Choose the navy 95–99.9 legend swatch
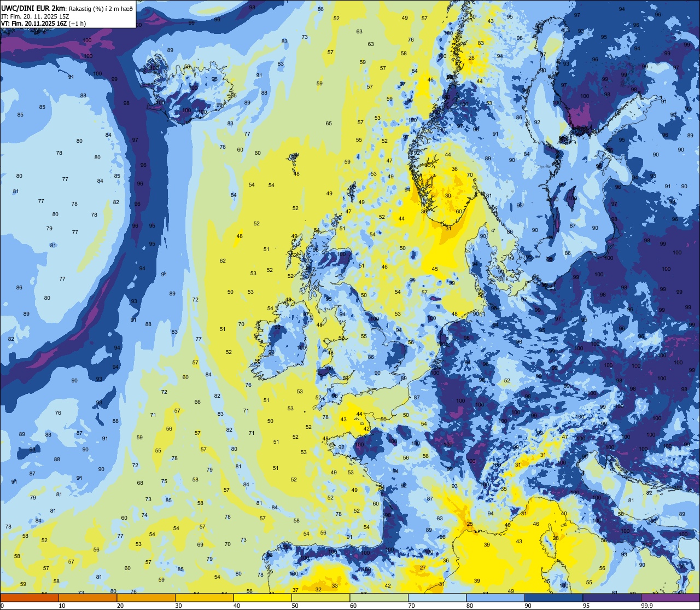 612,598
